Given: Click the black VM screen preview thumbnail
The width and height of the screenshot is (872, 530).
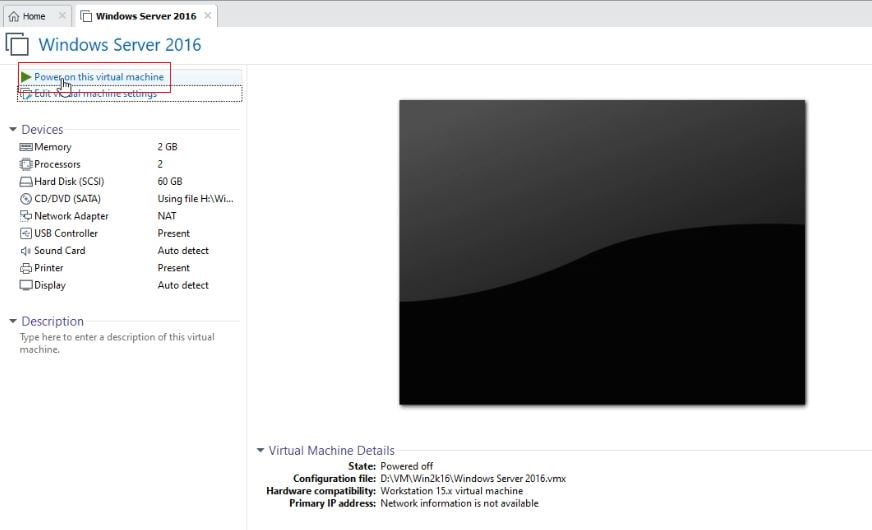Looking at the screenshot, I should (602, 252).
